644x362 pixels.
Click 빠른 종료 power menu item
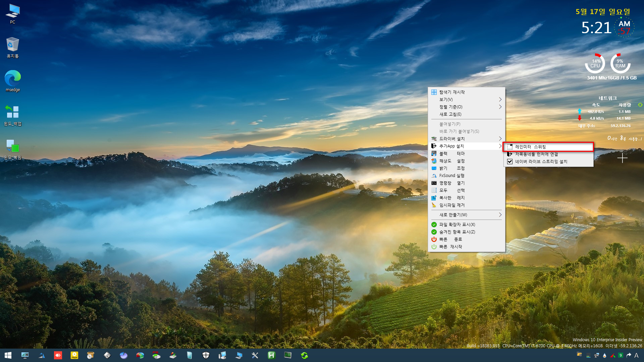pos(466,239)
